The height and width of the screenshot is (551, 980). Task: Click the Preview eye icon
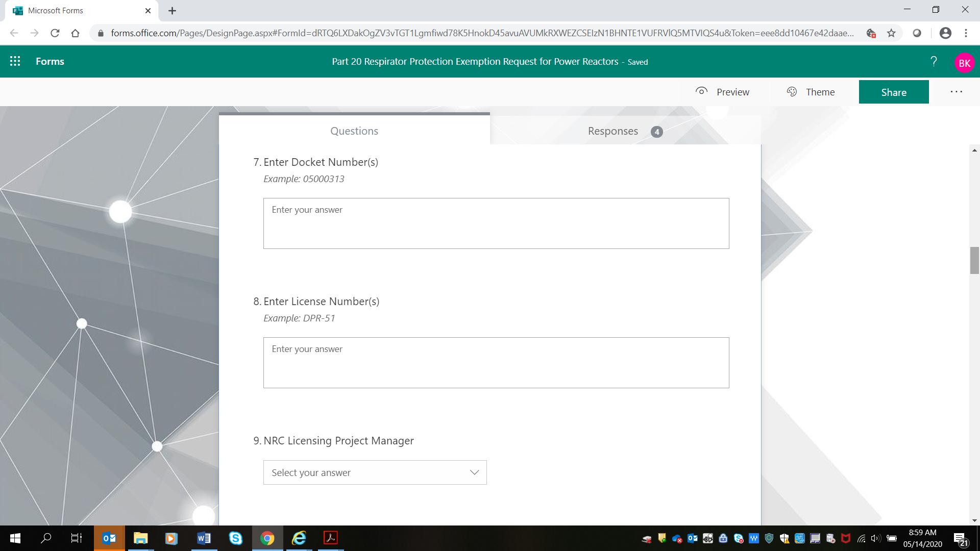pyautogui.click(x=701, y=91)
